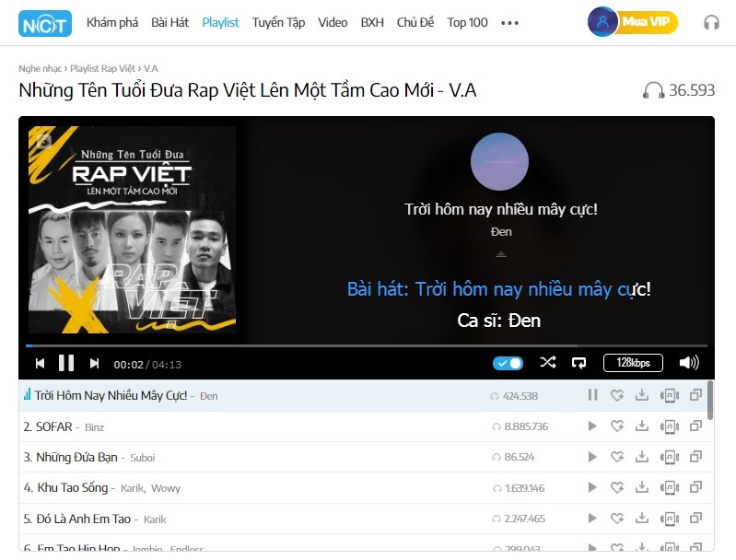
Task: Mute the player volume
Action: [689, 362]
